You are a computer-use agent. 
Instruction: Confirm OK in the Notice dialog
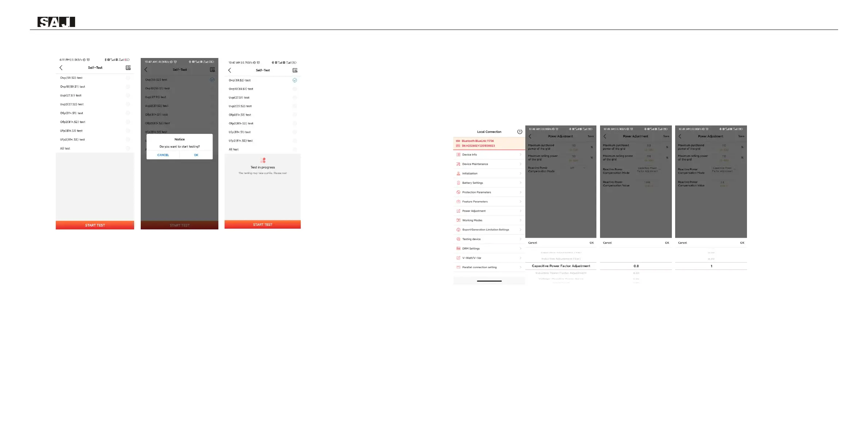click(x=196, y=155)
